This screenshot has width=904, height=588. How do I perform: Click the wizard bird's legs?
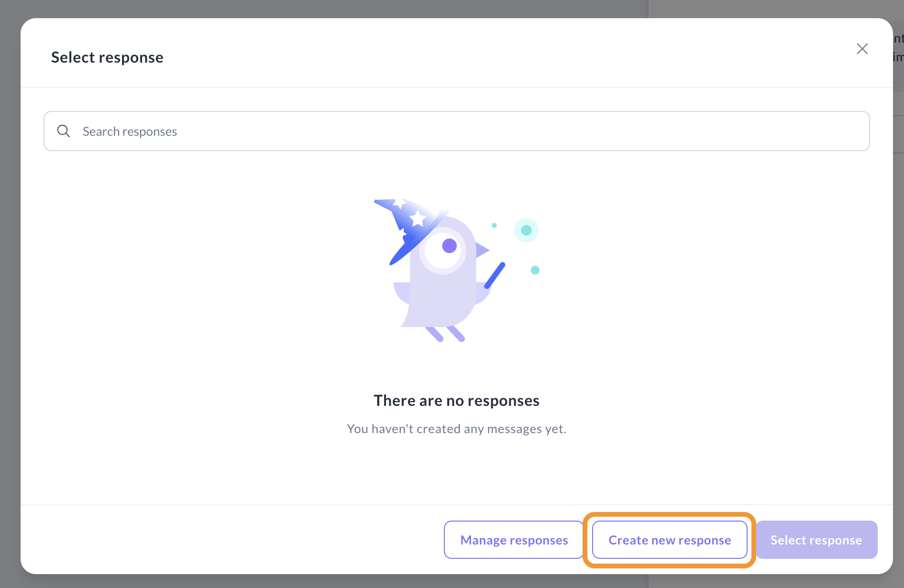pyautogui.click(x=445, y=334)
